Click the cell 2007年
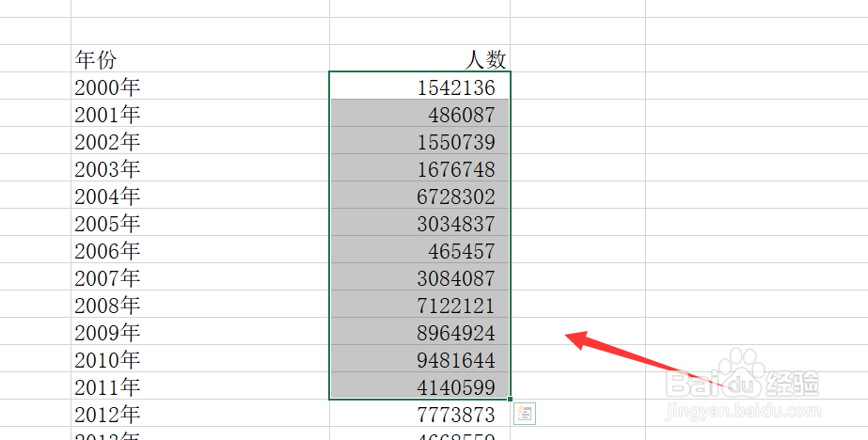The height and width of the screenshot is (440, 868). click(x=200, y=276)
